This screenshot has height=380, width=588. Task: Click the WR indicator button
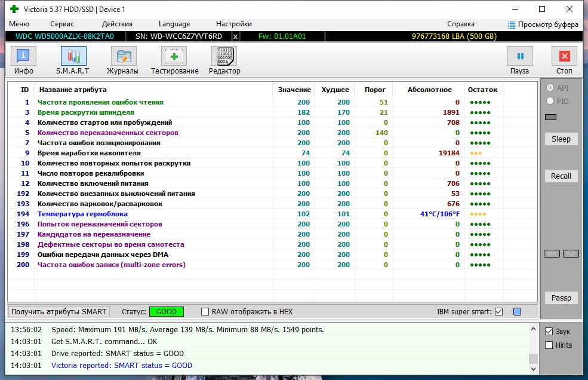click(552, 254)
